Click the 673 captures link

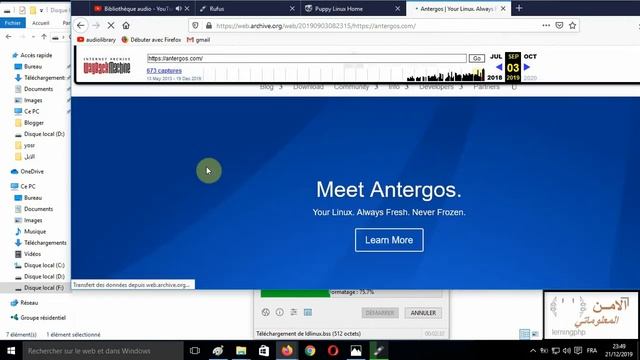coord(164,71)
